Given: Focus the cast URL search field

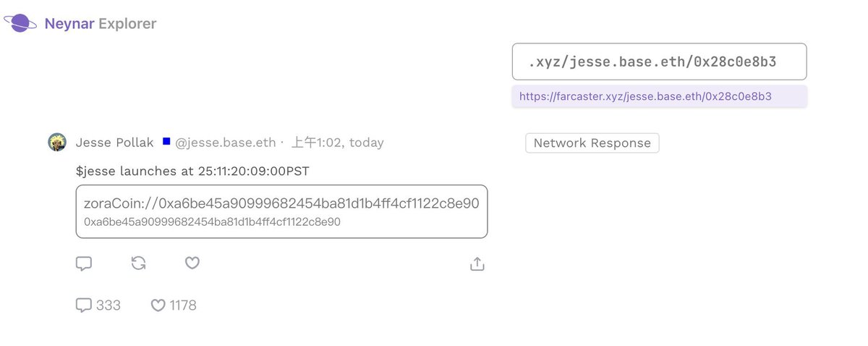Looking at the screenshot, I should point(658,62).
